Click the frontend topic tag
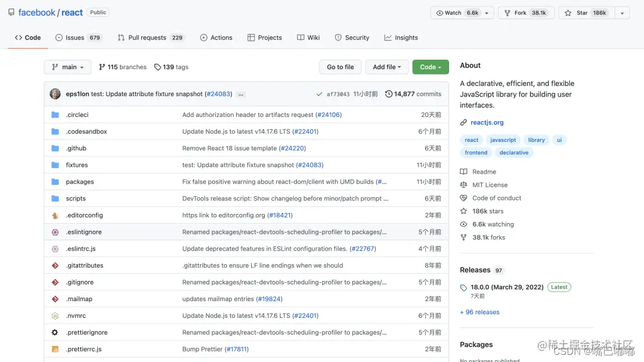This screenshot has width=644, height=362. 476,153
